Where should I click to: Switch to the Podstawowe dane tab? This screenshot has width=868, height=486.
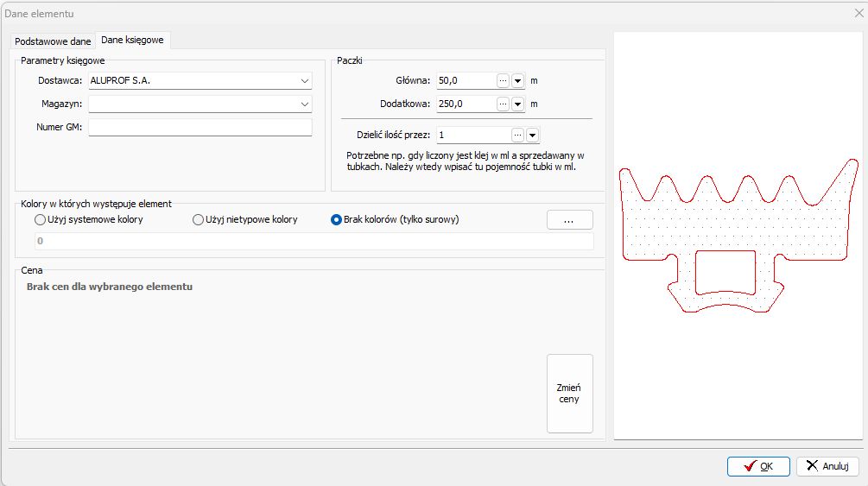[53, 41]
